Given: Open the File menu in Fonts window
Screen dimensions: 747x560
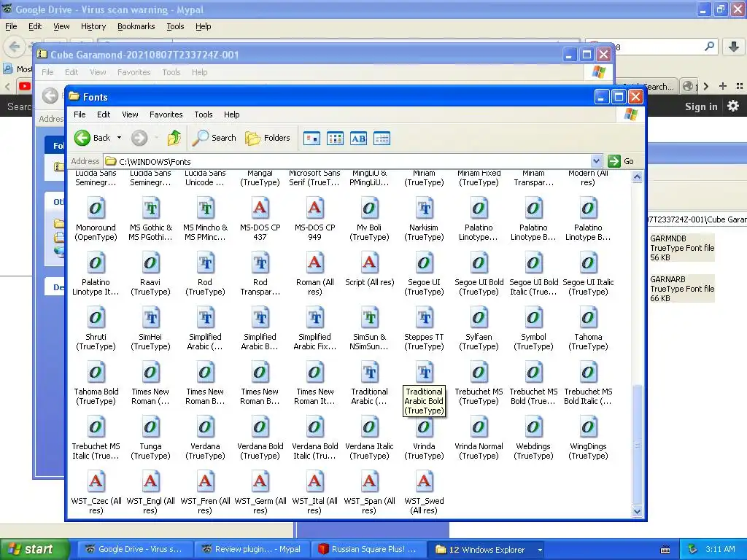Looking at the screenshot, I should tap(80, 114).
